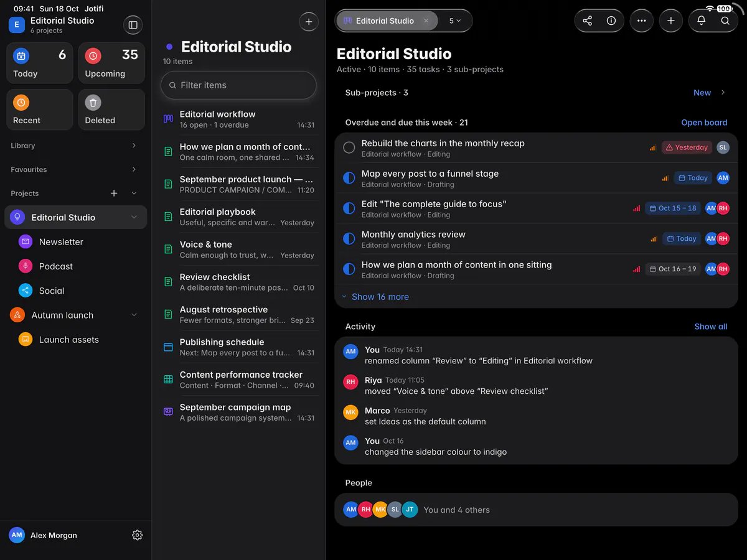Close the Editorial Studio tab
This screenshot has height=560, width=747.
426,21
